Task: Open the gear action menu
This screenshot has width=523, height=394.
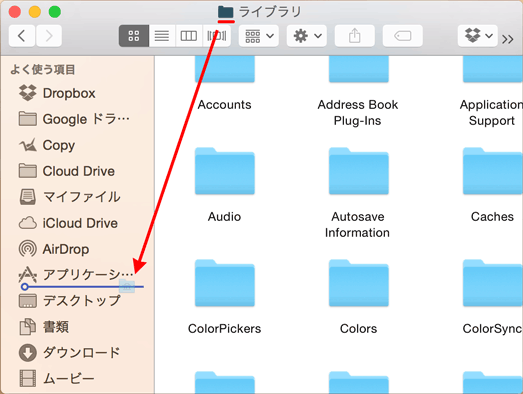Action: (x=307, y=36)
